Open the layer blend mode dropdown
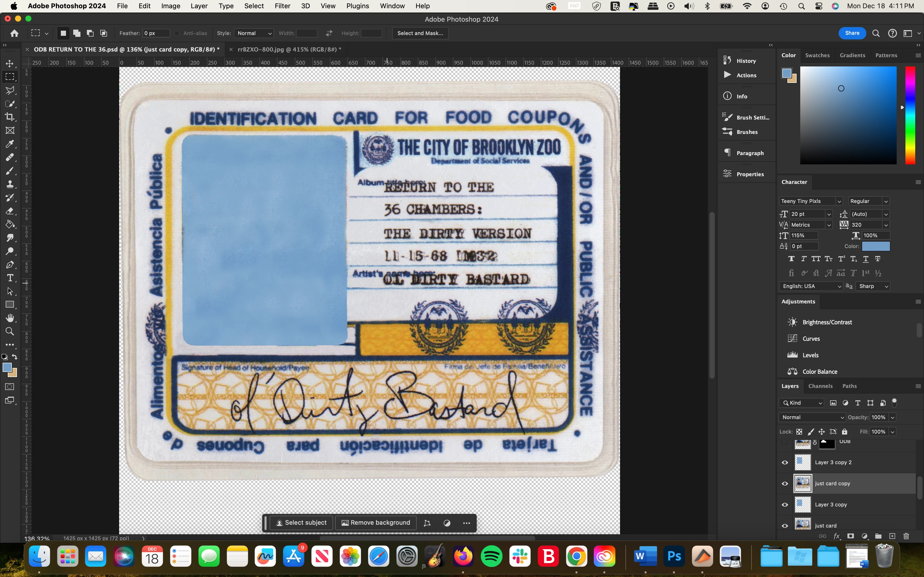This screenshot has height=577, width=924. 812,417
